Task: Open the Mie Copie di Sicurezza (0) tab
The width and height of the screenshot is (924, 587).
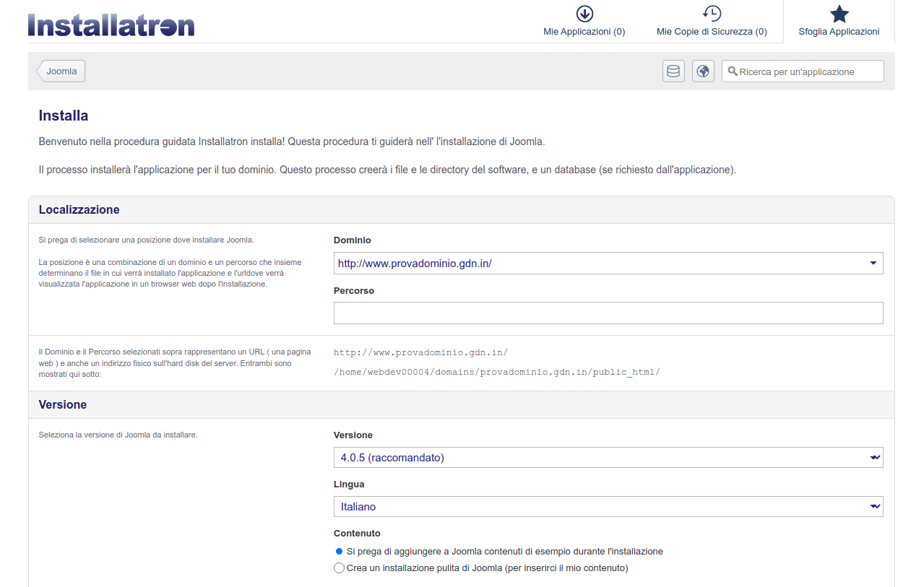Action: [x=712, y=22]
